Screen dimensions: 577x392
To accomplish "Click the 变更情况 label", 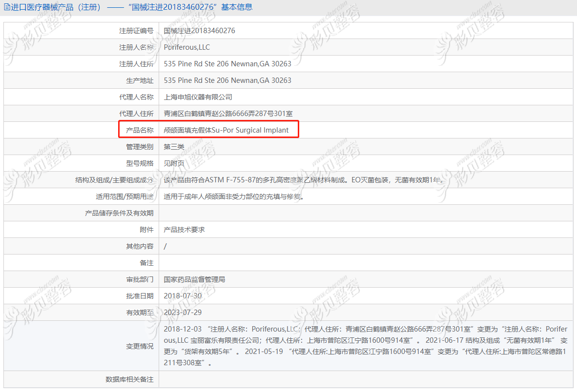I will 140,346.
